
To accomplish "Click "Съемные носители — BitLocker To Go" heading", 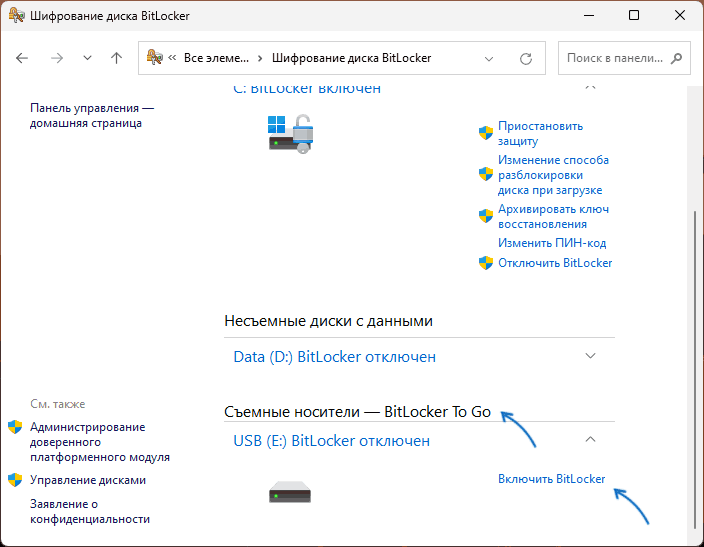I will (x=357, y=411).
